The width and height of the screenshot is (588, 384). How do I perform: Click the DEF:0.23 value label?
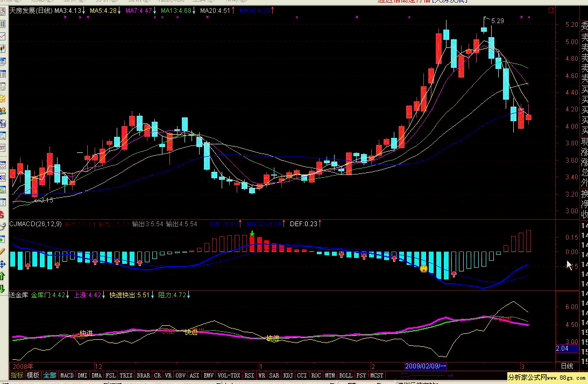304,224
